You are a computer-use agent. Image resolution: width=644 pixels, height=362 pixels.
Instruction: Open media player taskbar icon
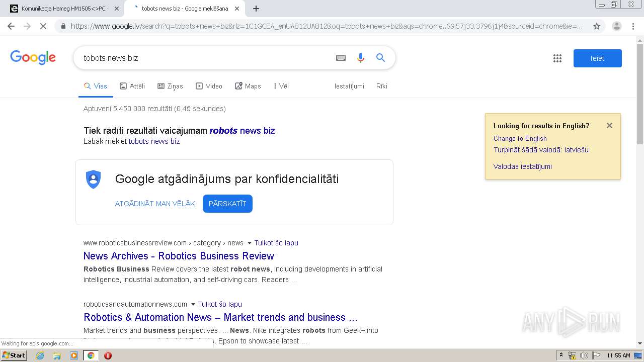[x=74, y=355]
